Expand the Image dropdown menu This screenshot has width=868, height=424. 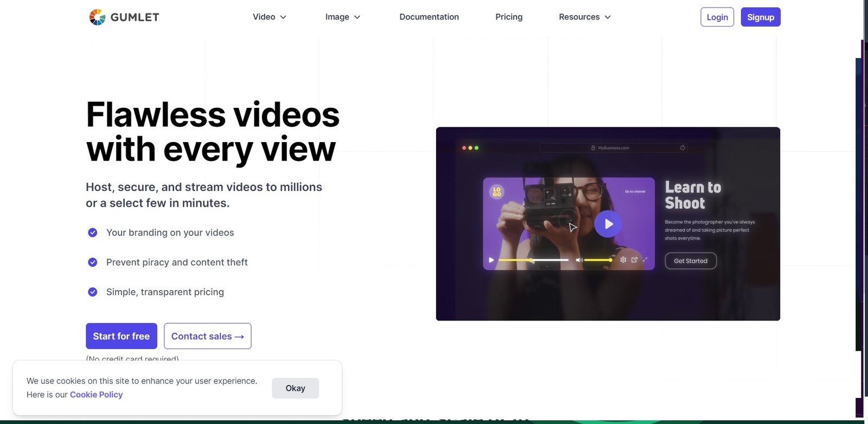[x=343, y=17]
